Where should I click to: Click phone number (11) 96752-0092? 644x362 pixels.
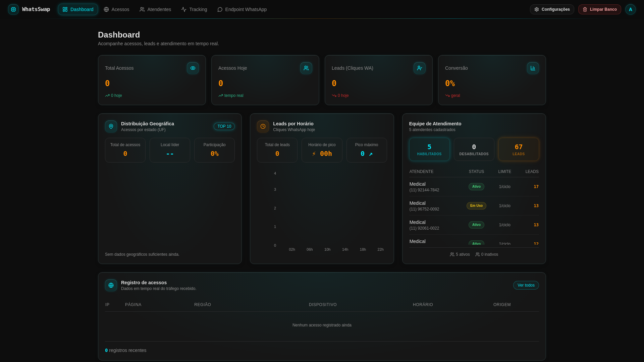pyautogui.click(x=424, y=209)
